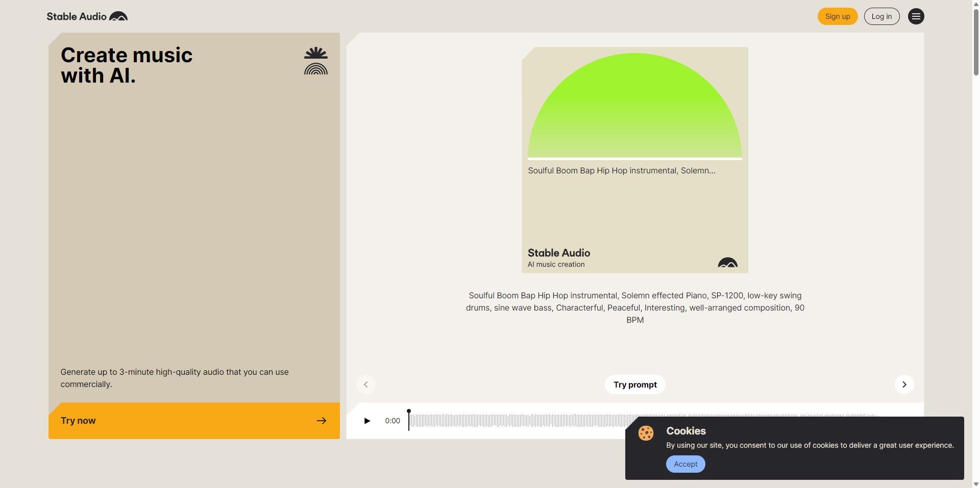
Task: Click the Sign up button
Action: click(837, 16)
